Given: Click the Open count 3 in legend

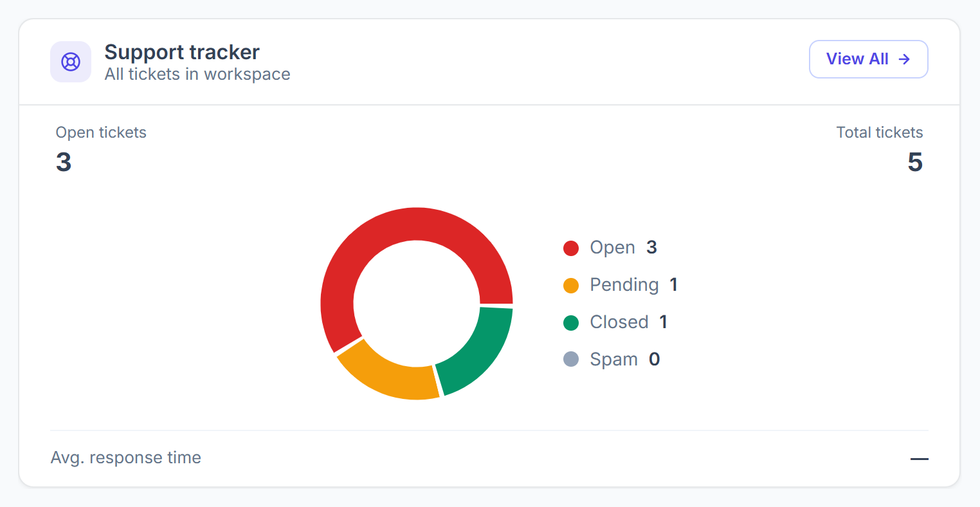Looking at the screenshot, I should [x=651, y=248].
